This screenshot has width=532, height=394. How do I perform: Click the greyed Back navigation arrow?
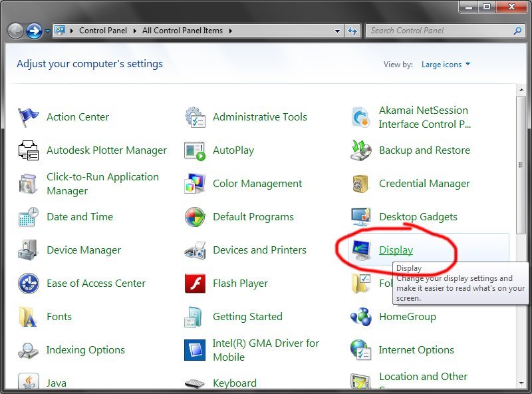15,31
